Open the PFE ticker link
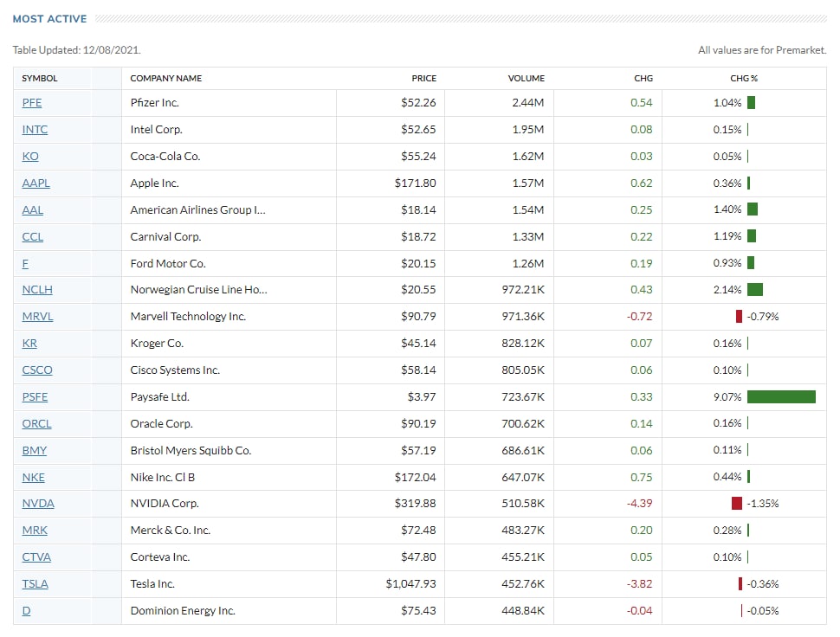 pyautogui.click(x=31, y=103)
